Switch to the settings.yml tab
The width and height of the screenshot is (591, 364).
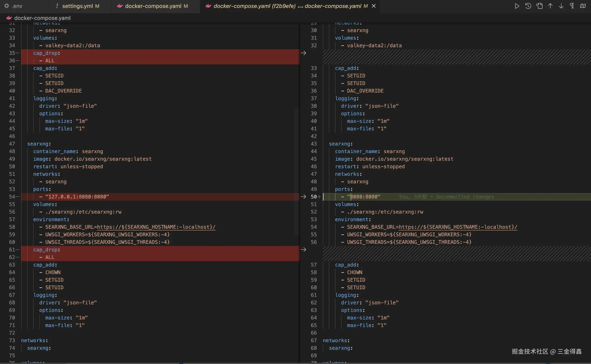tap(77, 6)
